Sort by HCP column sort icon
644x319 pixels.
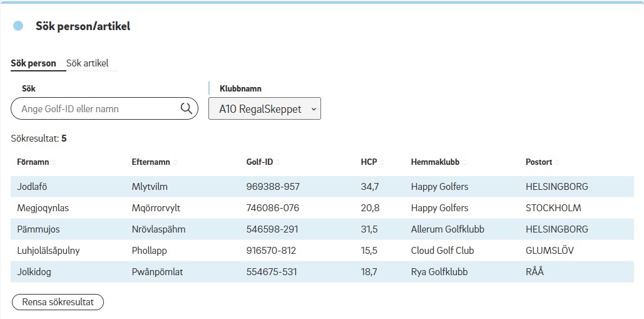pyautogui.click(x=382, y=162)
